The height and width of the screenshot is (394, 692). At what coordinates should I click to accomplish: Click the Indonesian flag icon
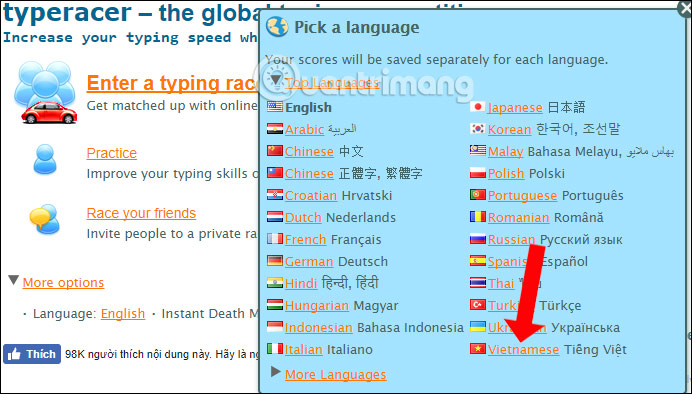coord(275,327)
